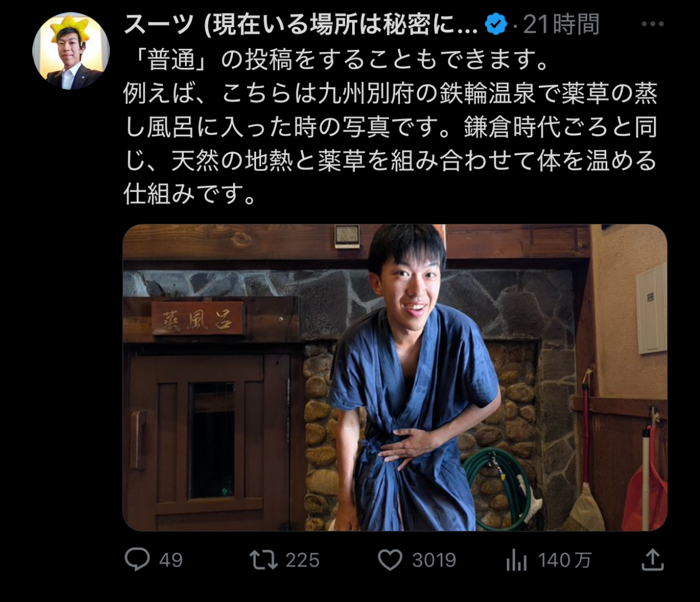Click the 21時間 timestamp link
Viewport: 700px width, 602px height.
(x=562, y=24)
